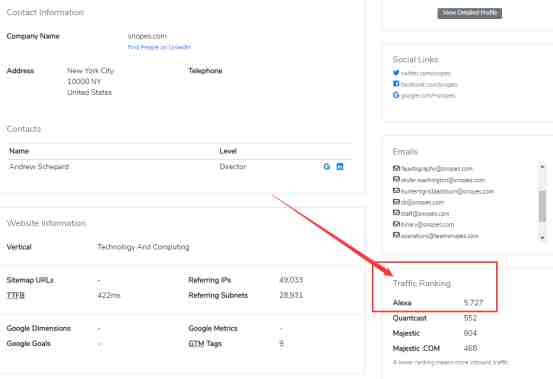The image size is (553, 379).
Task: Click the Telephone label
Action: click(x=205, y=71)
